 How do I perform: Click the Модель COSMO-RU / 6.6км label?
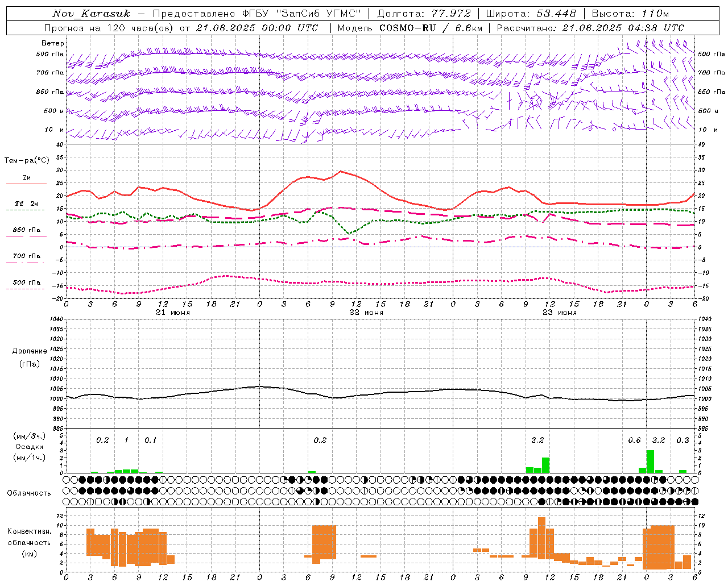click(410, 28)
